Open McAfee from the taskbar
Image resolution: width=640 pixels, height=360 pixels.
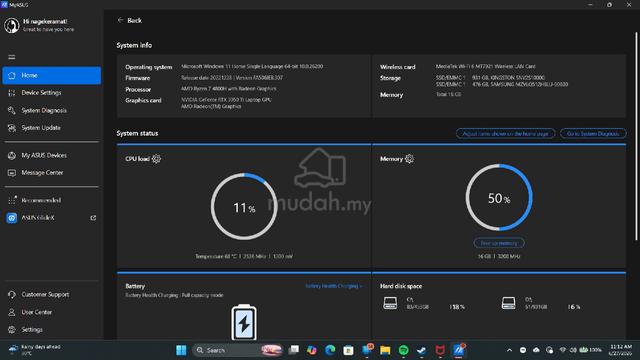[x=440, y=350]
